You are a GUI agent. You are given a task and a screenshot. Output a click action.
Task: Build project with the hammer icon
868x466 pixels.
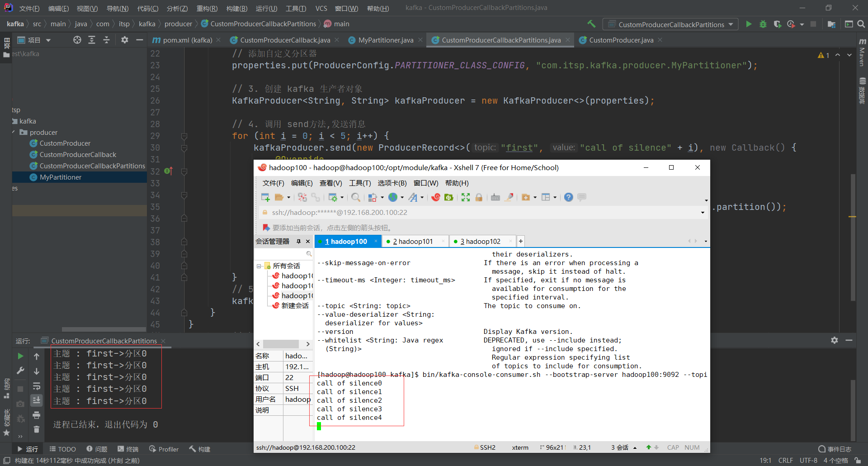click(591, 24)
